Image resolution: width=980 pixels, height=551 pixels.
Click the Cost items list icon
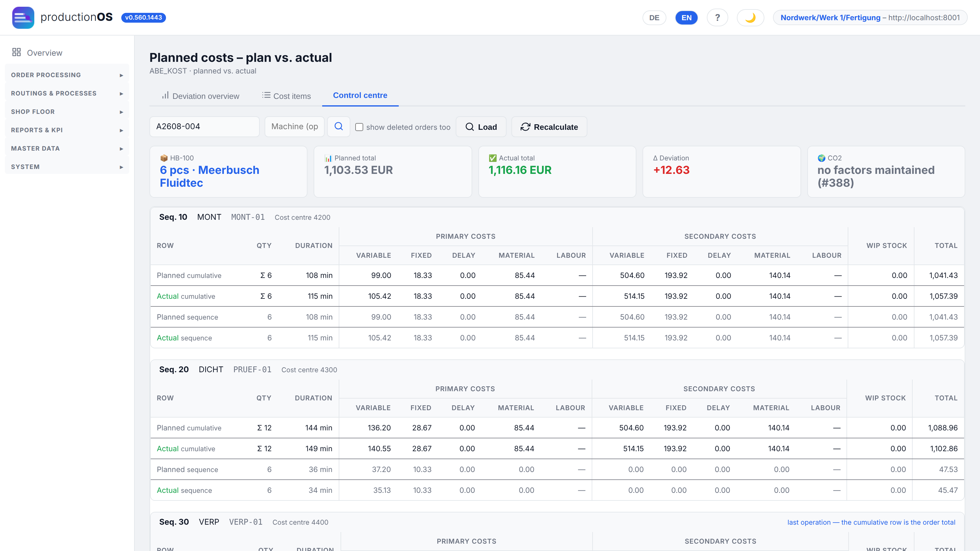[266, 96]
